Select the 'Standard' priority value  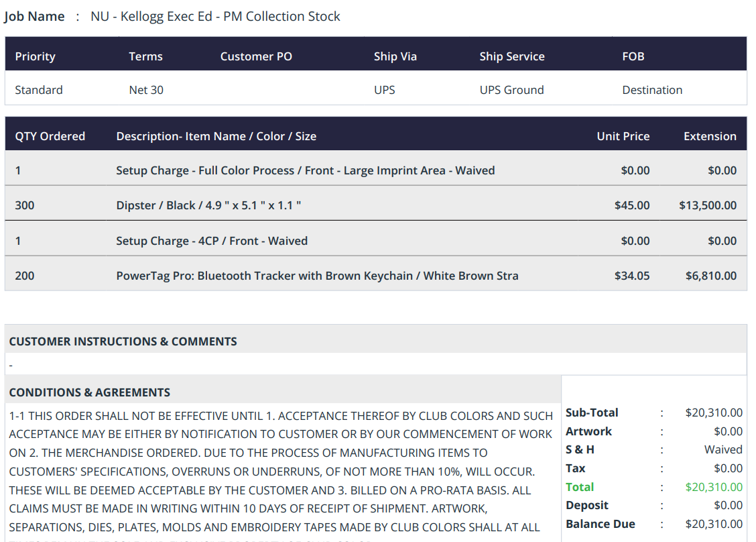(x=39, y=90)
